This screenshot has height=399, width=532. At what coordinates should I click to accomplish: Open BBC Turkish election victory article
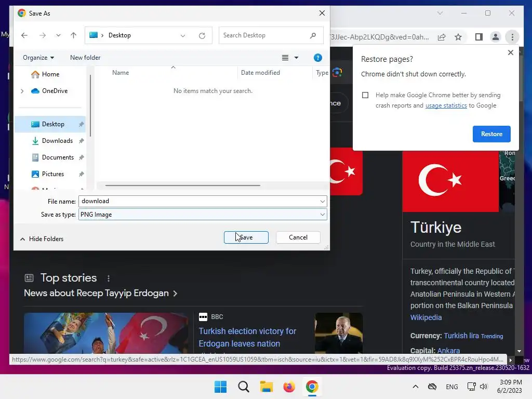(x=247, y=337)
